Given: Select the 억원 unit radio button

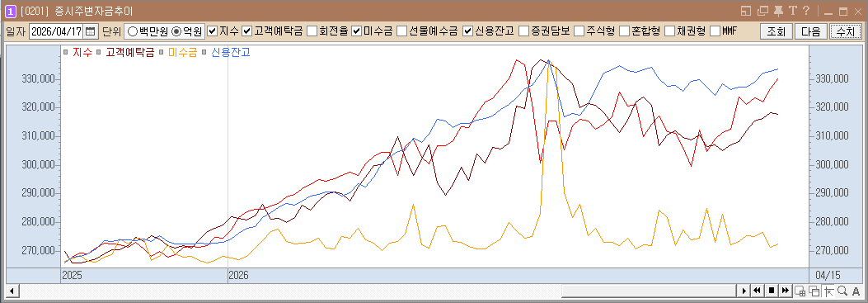Looking at the screenshot, I should [x=176, y=31].
